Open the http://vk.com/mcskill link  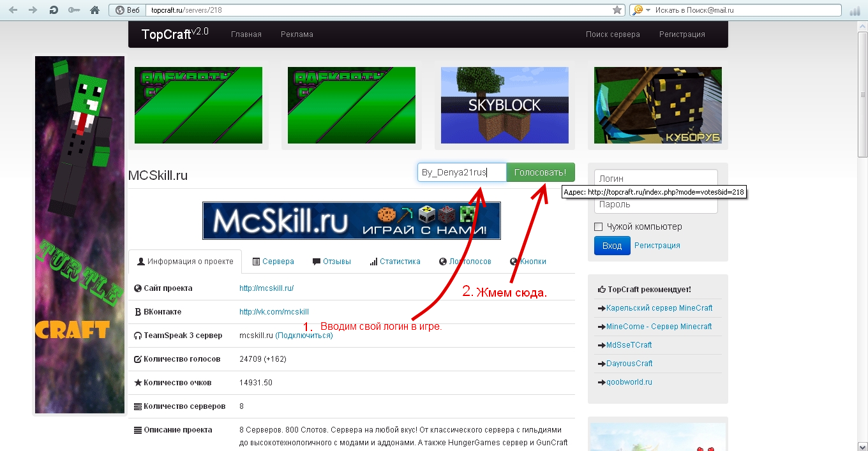274,312
